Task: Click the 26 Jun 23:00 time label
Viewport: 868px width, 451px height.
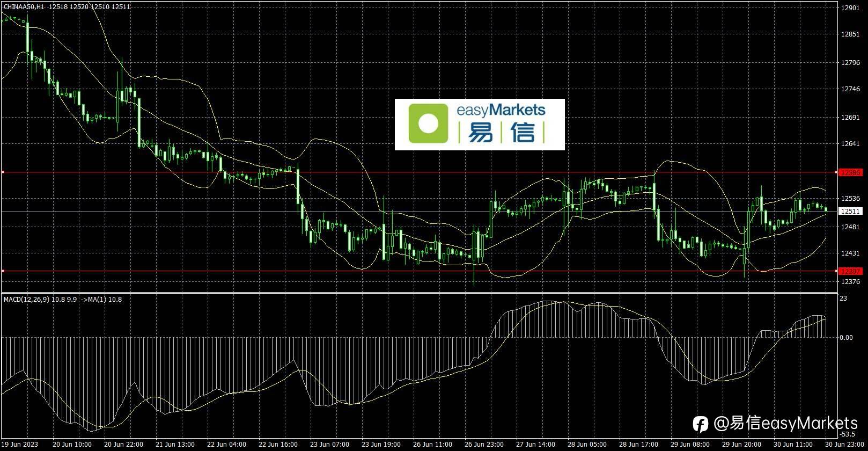Action: point(484,445)
